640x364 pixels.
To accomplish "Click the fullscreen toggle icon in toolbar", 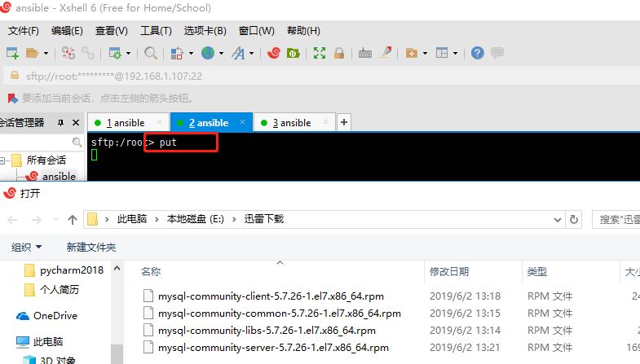I will (320, 53).
